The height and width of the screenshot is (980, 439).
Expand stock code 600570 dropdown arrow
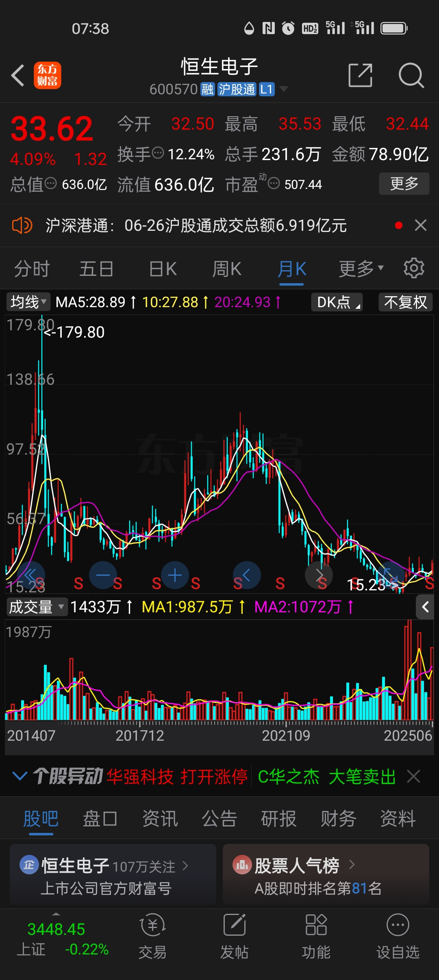[x=284, y=89]
